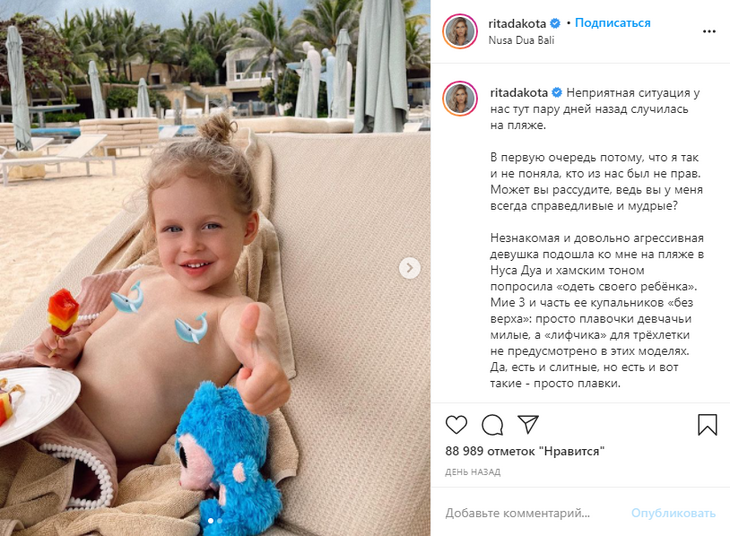This screenshot has width=730, height=536.
Task: Select the first carousel dot indicator
Action: (210, 521)
